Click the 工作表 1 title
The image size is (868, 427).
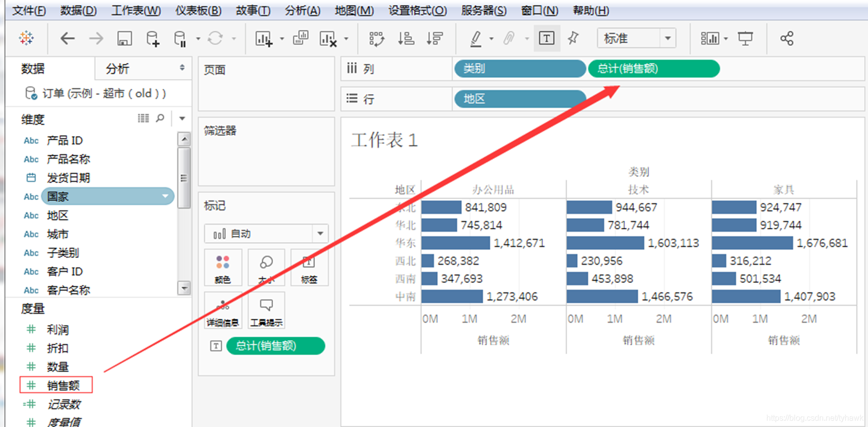[384, 140]
